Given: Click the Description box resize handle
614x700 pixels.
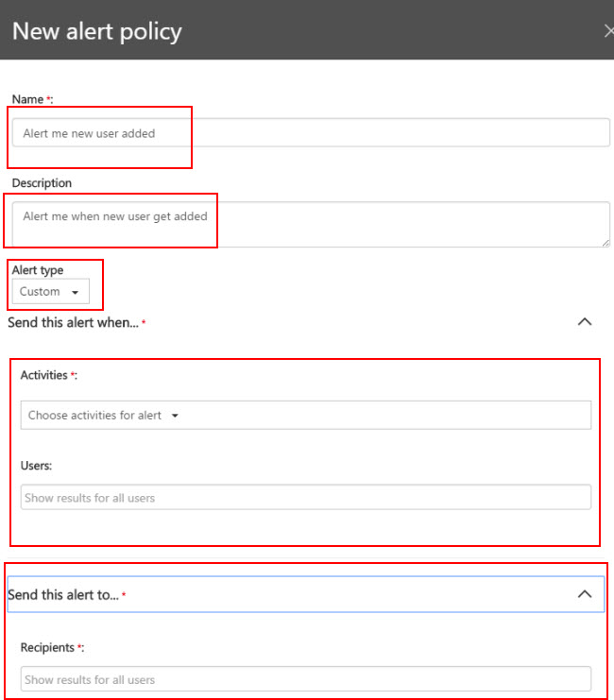Looking at the screenshot, I should tap(605, 242).
